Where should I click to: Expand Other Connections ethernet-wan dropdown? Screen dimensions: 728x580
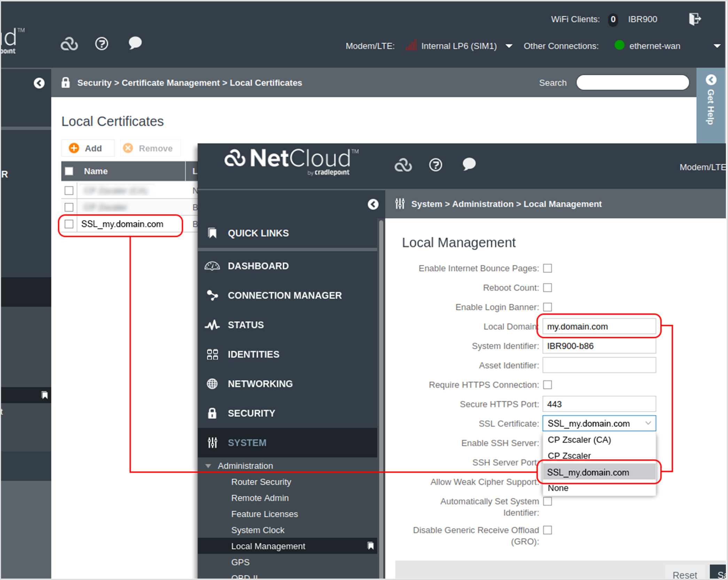(717, 46)
